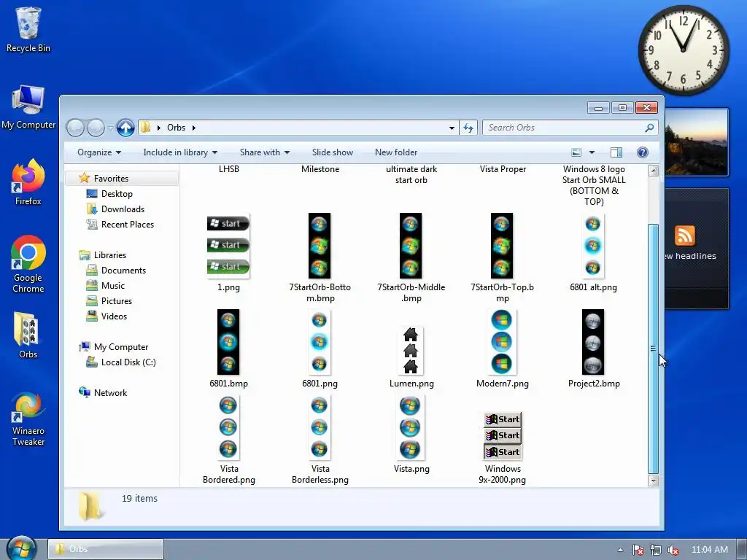Select the Orbs folder on desktop

coord(28,335)
